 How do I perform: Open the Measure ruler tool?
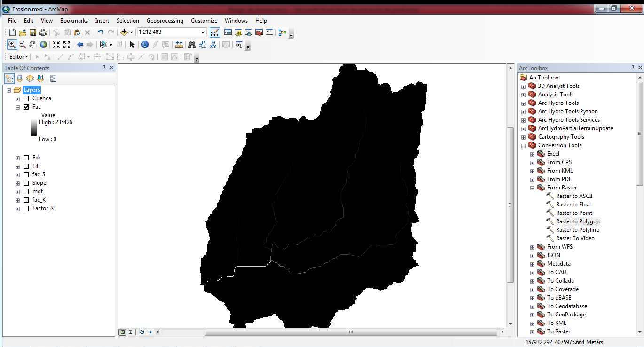point(179,45)
